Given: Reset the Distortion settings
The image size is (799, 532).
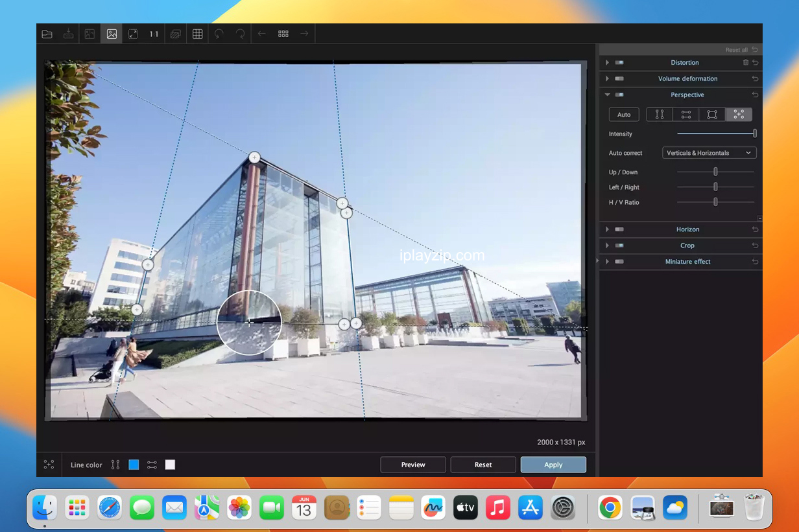Looking at the screenshot, I should point(755,63).
